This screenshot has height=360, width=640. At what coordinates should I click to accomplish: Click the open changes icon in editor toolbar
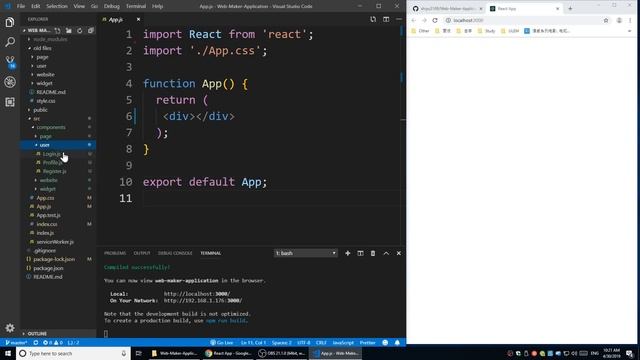373,19
